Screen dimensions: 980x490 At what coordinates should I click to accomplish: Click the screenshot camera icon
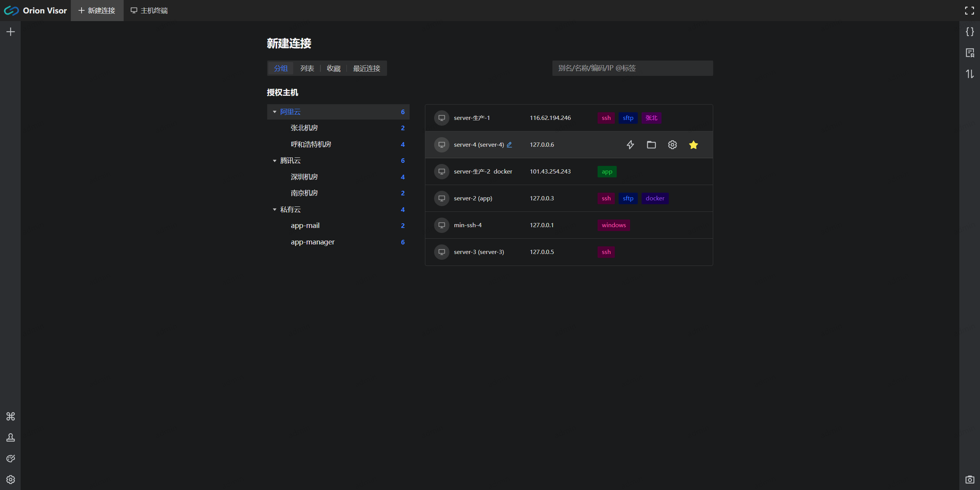[x=969, y=480]
